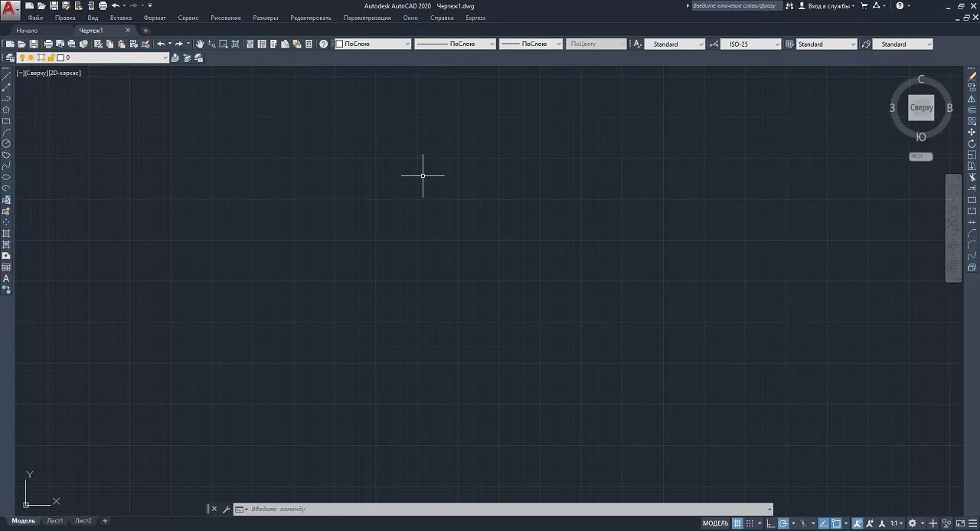Image resolution: width=980 pixels, height=531 pixels.
Task: Select the Polygon tool in draw toolbar
Action: pos(6,110)
